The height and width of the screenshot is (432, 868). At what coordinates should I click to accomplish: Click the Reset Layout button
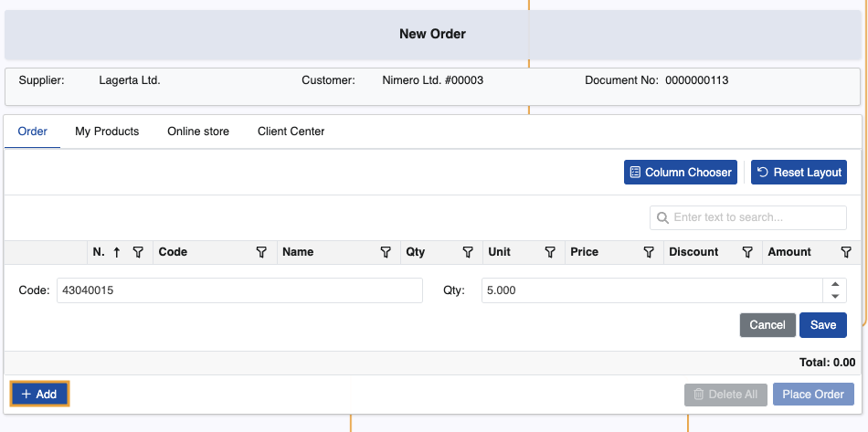pos(799,173)
